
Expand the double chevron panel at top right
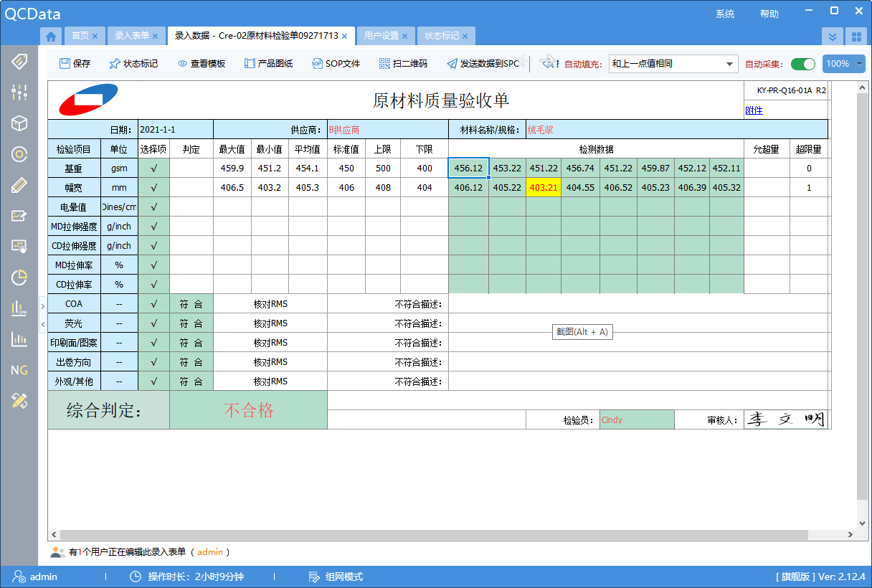tap(833, 35)
